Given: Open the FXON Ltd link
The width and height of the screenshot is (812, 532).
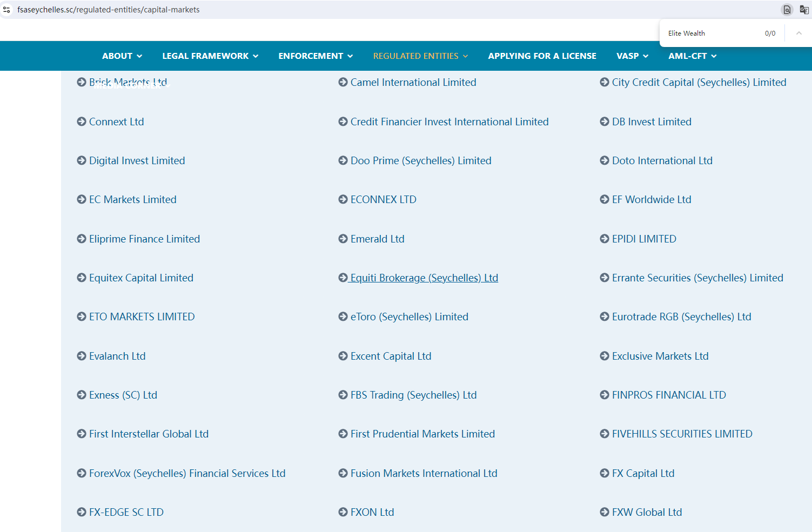Looking at the screenshot, I should pyautogui.click(x=372, y=512).
